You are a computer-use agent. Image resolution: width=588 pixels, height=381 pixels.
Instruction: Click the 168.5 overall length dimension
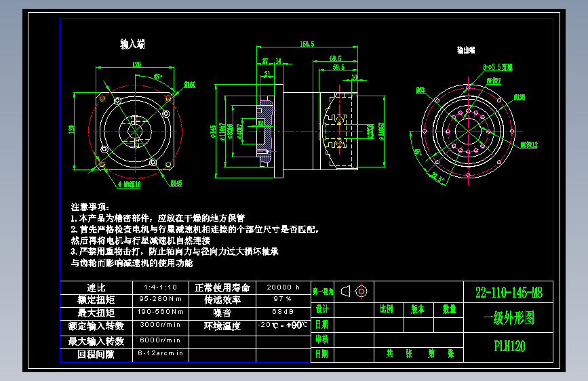point(307,44)
